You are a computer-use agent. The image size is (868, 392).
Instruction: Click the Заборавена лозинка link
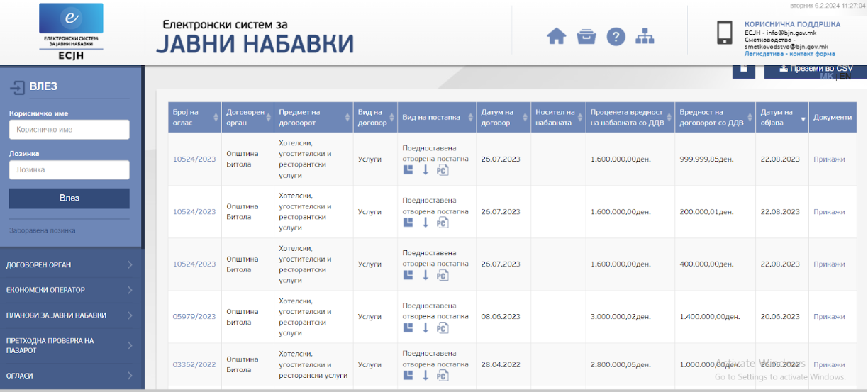pos(42,230)
